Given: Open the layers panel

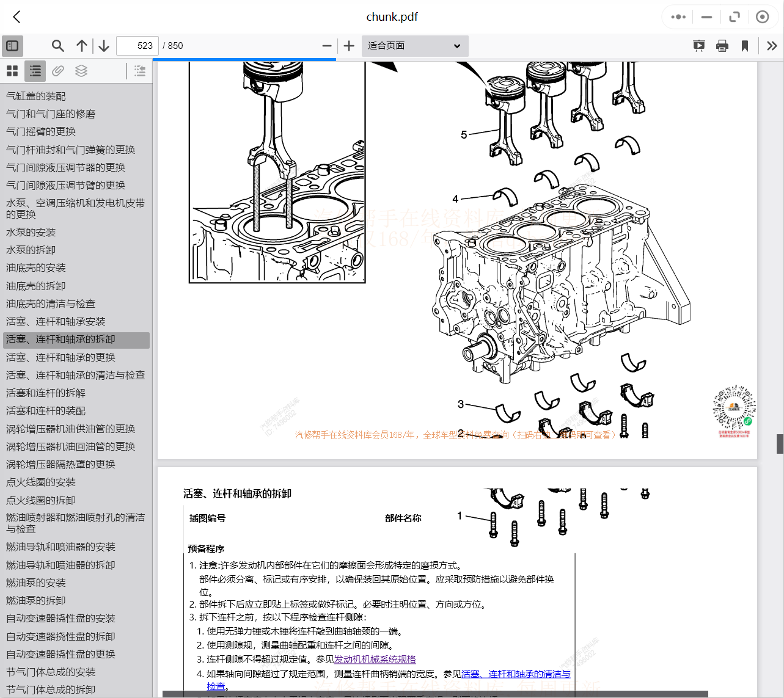Looking at the screenshot, I should pos(81,70).
